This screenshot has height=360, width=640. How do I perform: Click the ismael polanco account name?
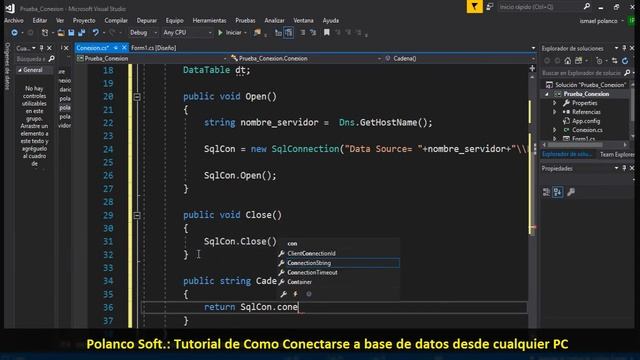pos(598,21)
